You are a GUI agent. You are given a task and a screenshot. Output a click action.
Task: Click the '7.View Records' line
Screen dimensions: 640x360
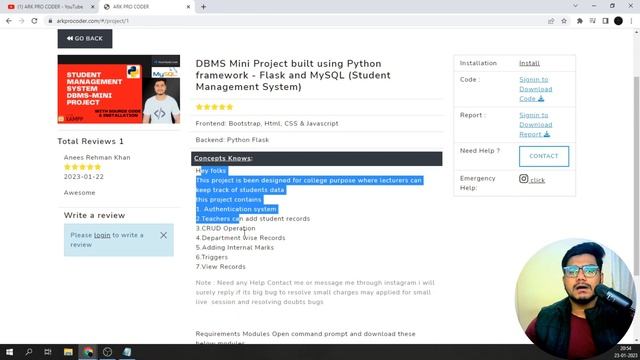220,267
